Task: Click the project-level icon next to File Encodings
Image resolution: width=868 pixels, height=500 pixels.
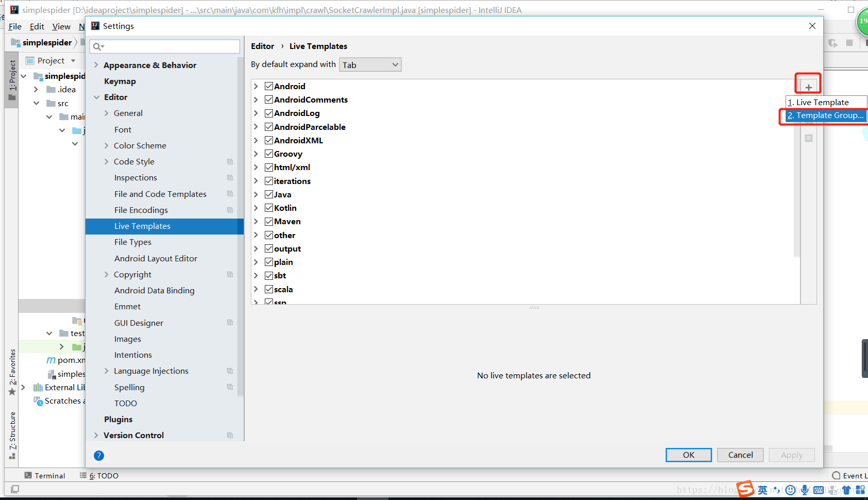Action: (230, 210)
